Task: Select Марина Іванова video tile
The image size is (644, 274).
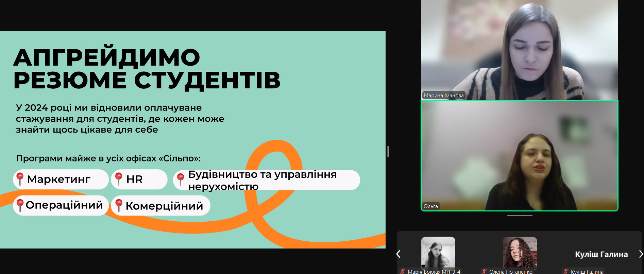Action: (519, 50)
